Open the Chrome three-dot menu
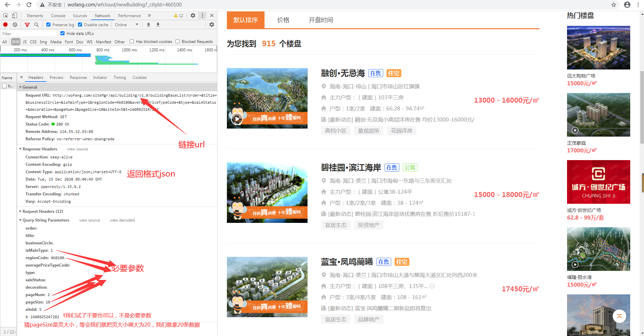644x336 pixels. (638, 5)
